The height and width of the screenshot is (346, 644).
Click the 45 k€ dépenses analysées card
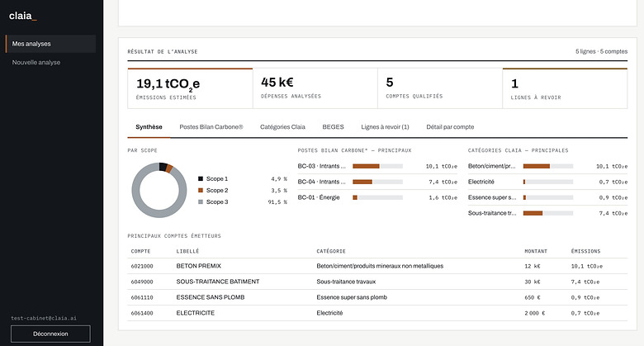pos(315,88)
